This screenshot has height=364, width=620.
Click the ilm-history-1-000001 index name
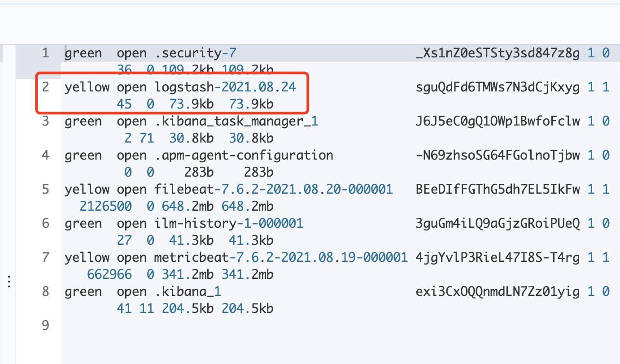click(x=229, y=223)
